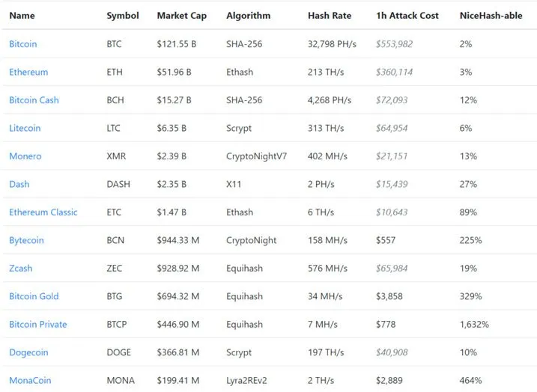Screen dimensions: 537x392
Task: Sort by the Hash Rate column header
Action: coord(330,16)
